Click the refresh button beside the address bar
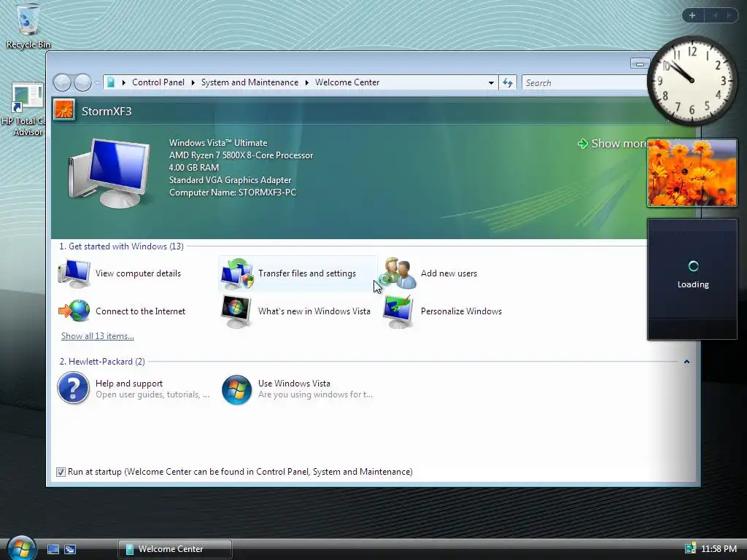The width and height of the screenshot is (747, 560). (508, 83)
